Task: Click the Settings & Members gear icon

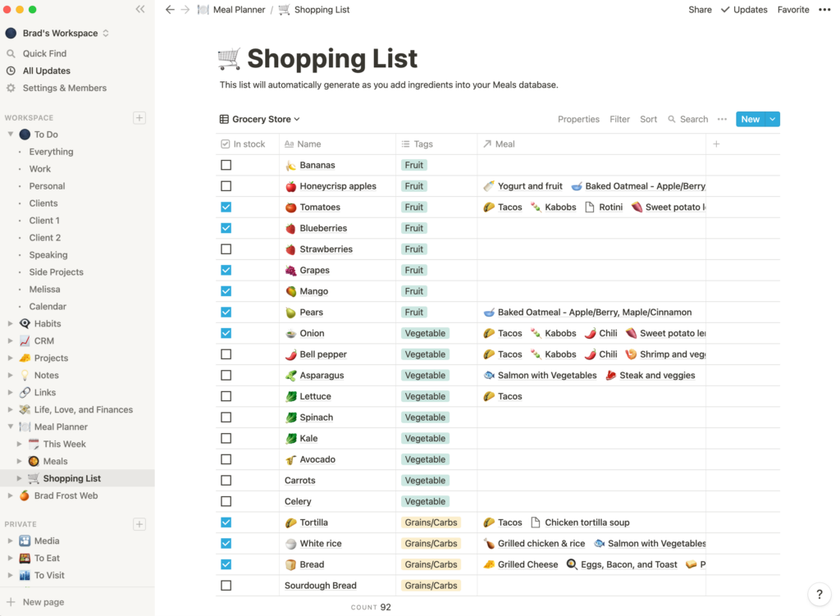Action: (11, 88)
